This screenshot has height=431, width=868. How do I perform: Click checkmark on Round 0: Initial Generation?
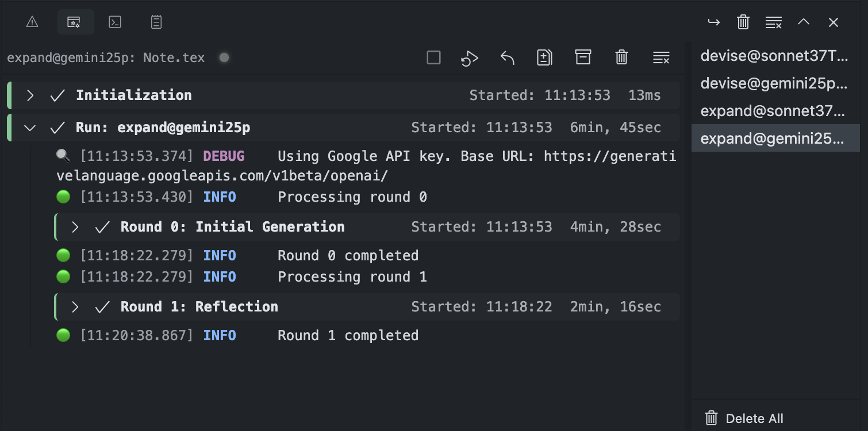point(102,227)
